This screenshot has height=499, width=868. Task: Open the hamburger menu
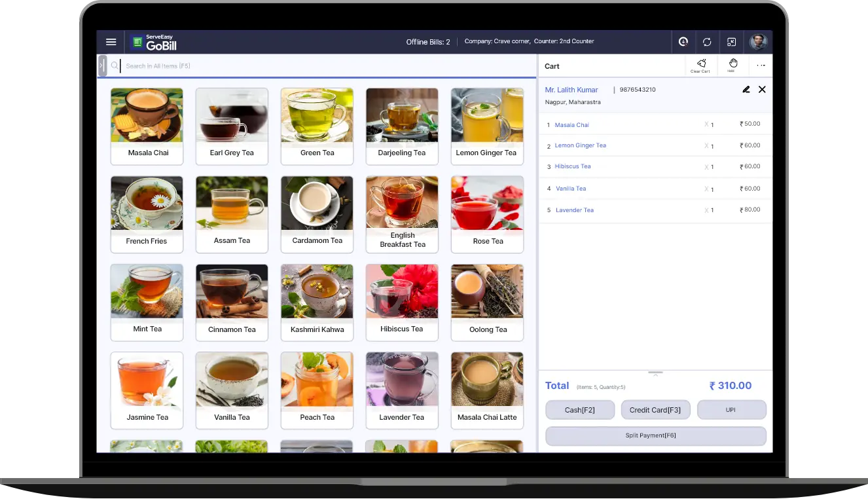point(111,42)
